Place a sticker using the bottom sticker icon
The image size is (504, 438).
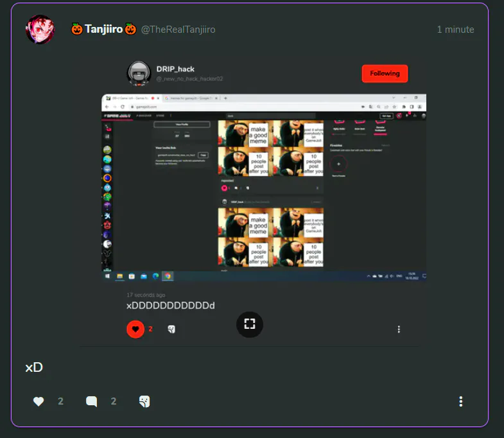click(144, 401)
